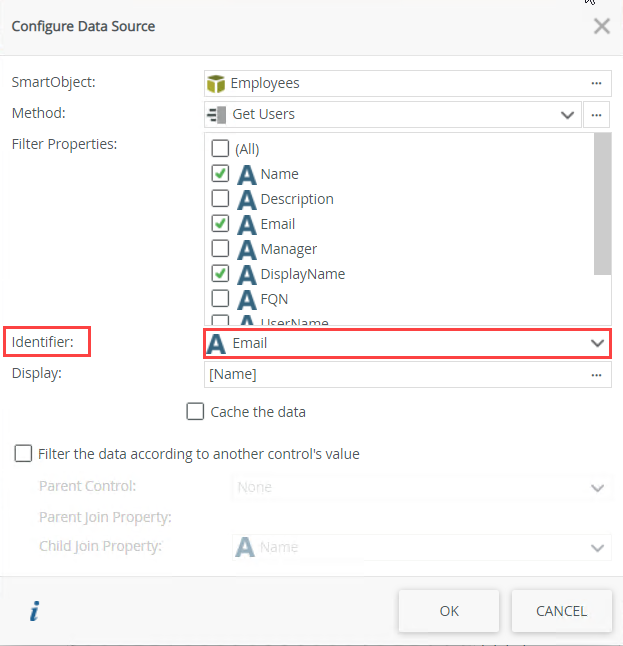
Task: Close the Configure Data Source dialog
Action: click(602, 26)
